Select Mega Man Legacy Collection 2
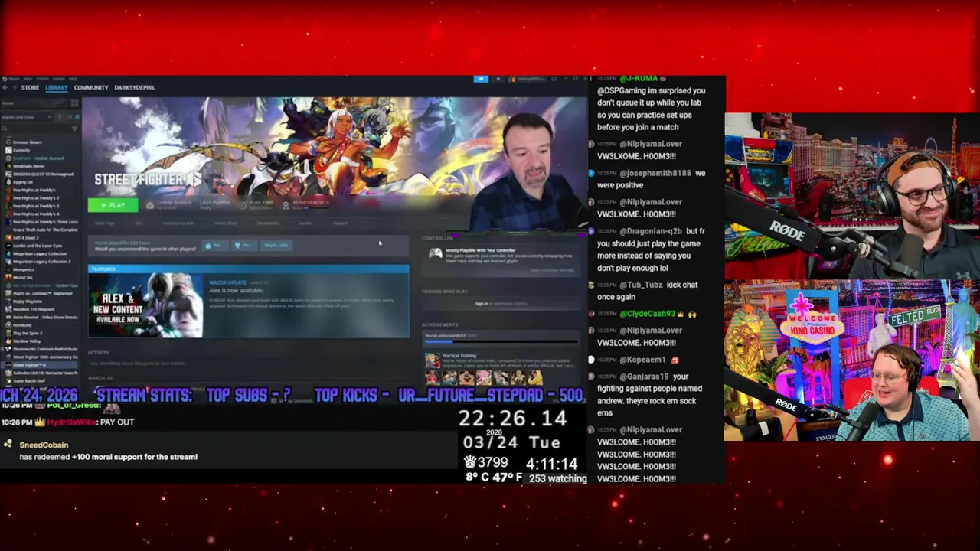The image size is (980, 551). 41,262
